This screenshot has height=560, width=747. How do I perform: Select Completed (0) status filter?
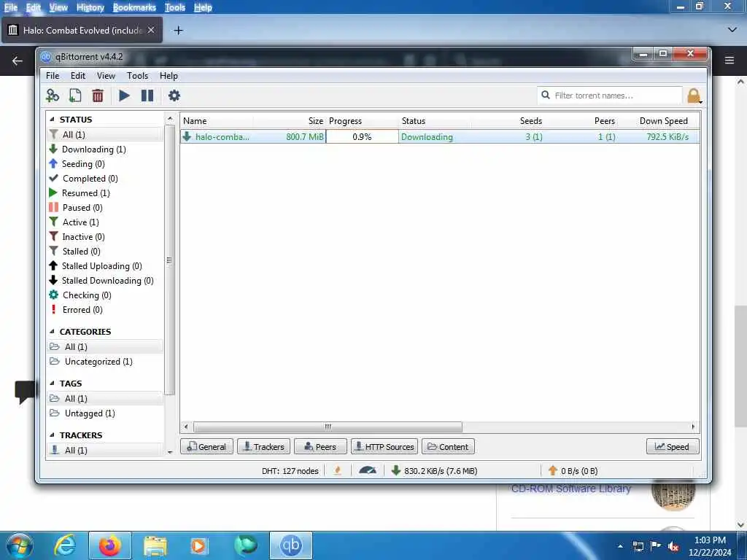90,179
